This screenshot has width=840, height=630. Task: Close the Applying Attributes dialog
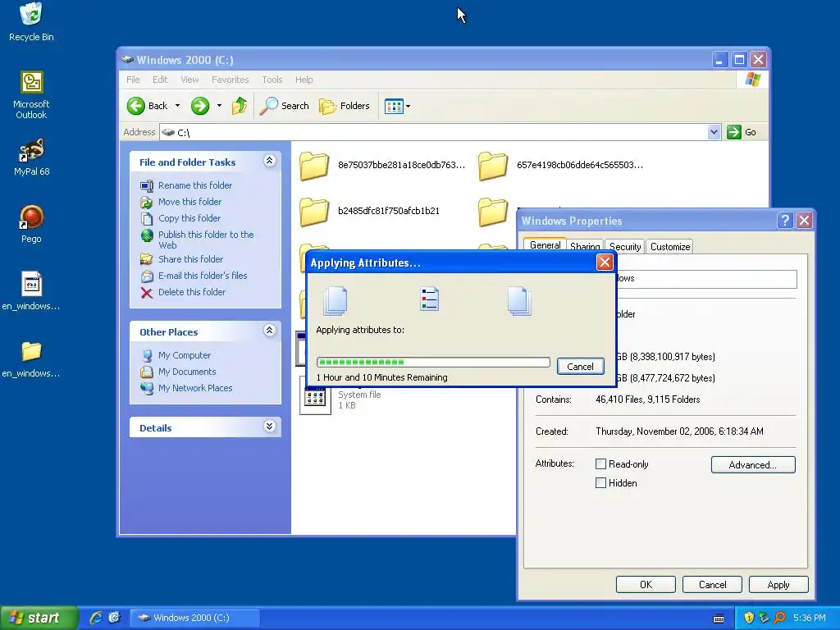[605, 262]
